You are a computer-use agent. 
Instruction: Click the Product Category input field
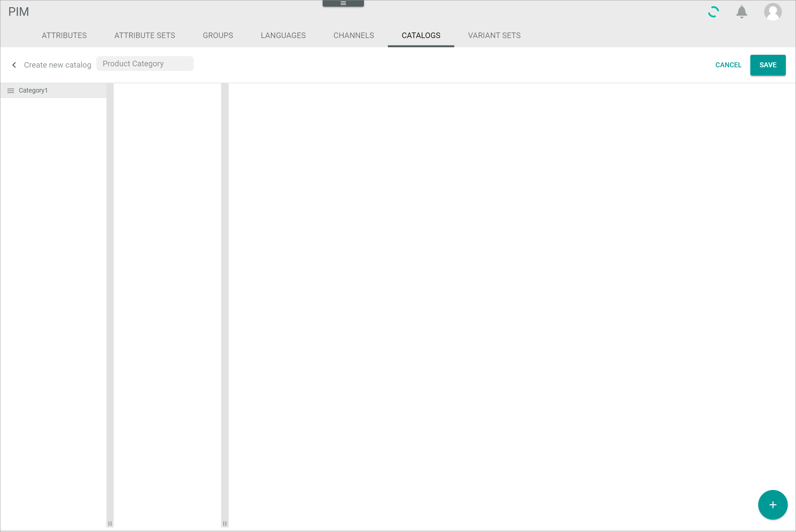(x=145, y=64)
